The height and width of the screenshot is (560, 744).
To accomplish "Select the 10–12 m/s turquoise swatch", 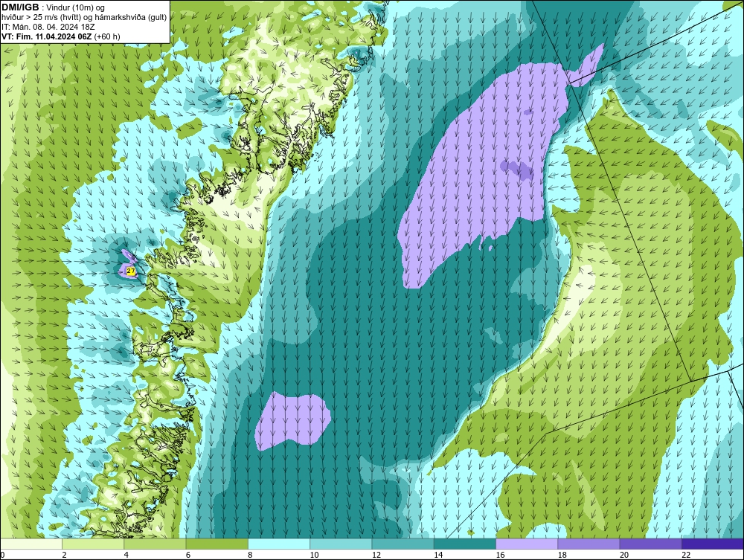I will tap(341, 544).
